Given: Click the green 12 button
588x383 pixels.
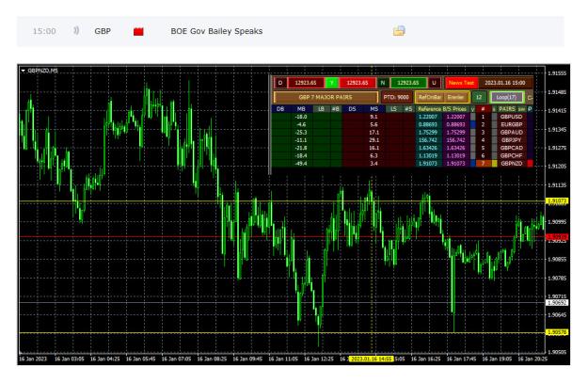Looking at the screenshot, I should pos(479,97).
